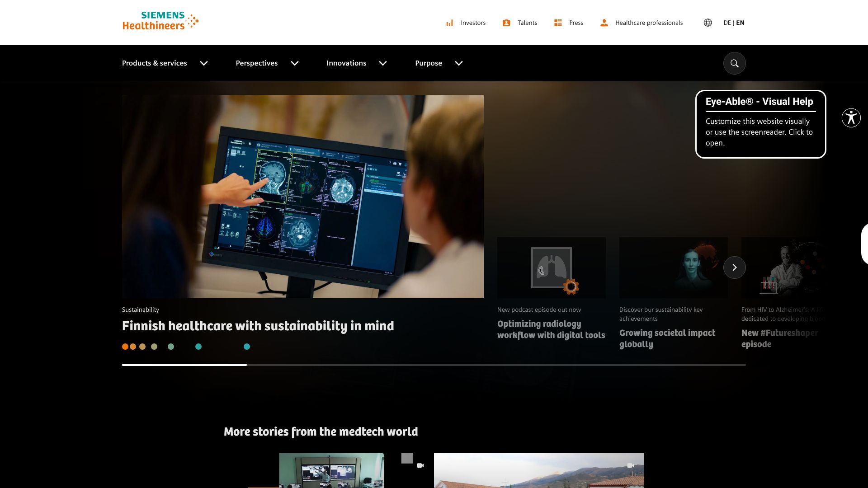Open Finnish healthcare with sustainability headline
Screen dimensions: 868x488
(x=258, y=326)
